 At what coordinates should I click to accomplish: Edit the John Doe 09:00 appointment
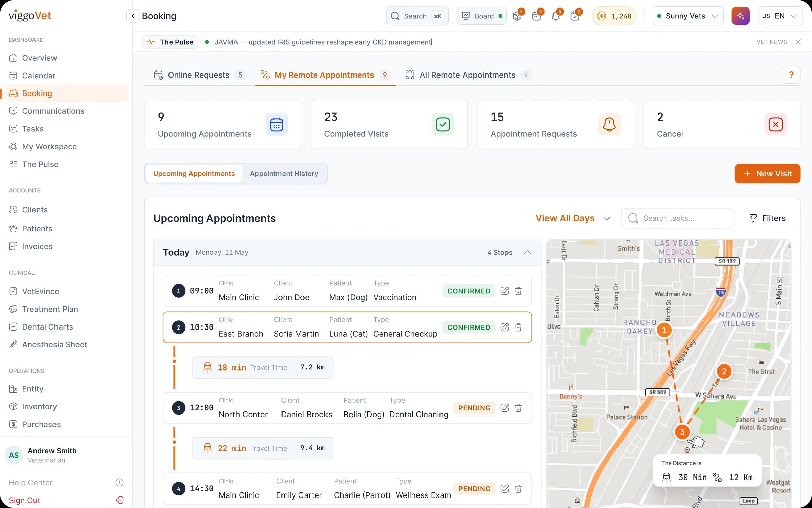504,291
